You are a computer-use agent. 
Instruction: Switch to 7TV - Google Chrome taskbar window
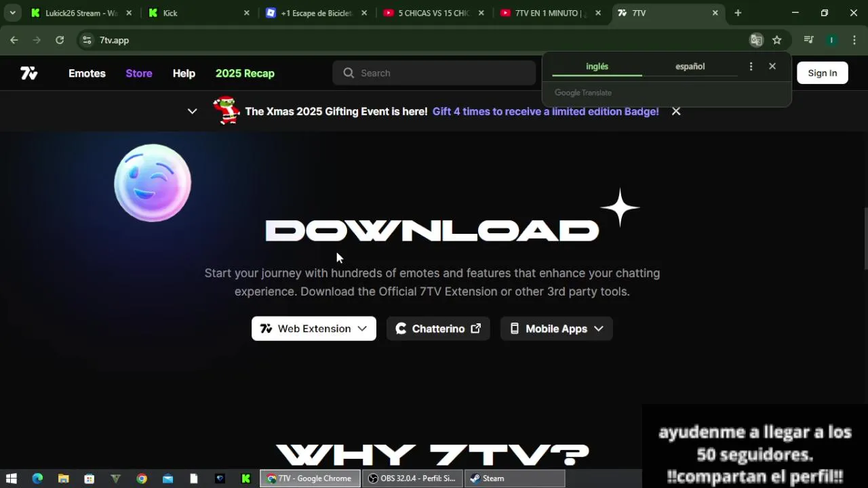click(x=311, y=479)
